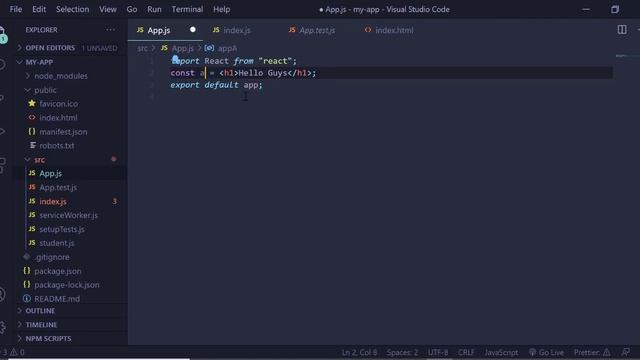Open manifest.json file
The image size is (640, 360).
(x=63, y=132)
